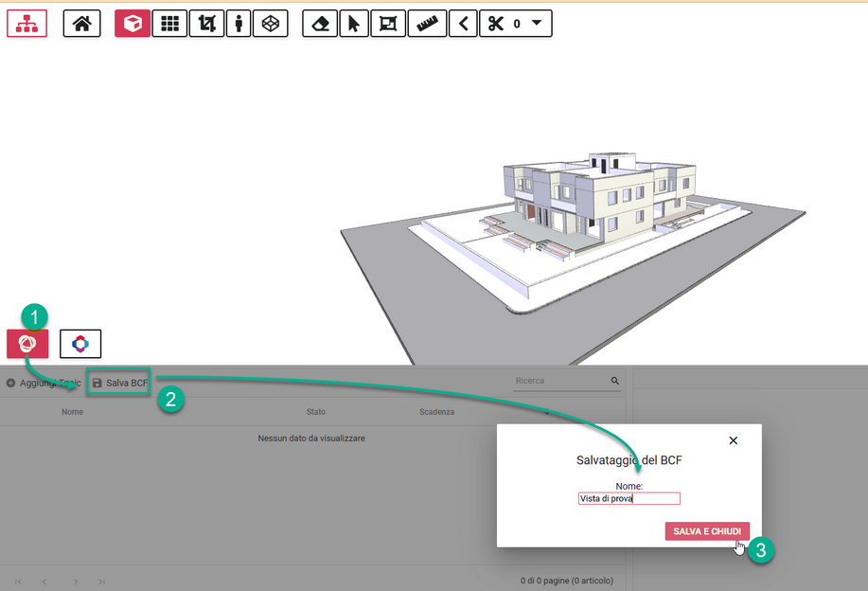Image resolution: width=868 pixels, height=591 pixels.
Task: Activate the crop section tool
Action: click(205, 24)
